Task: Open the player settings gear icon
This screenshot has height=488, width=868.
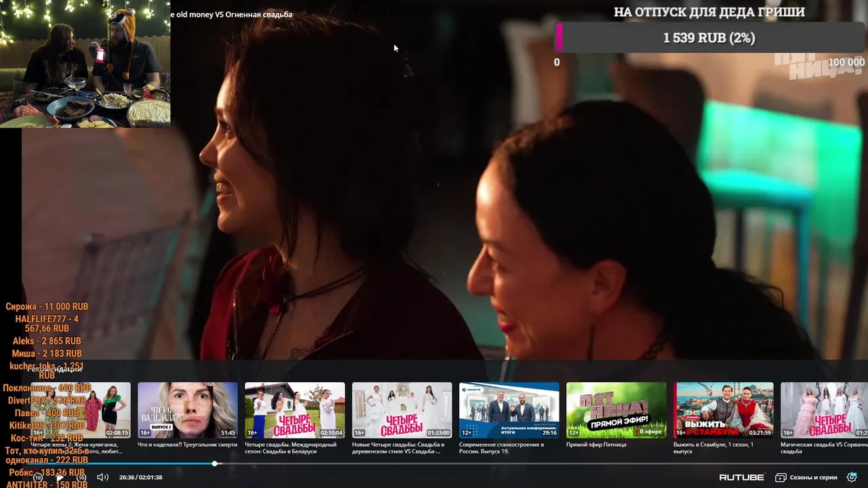Action: [852, 477]
